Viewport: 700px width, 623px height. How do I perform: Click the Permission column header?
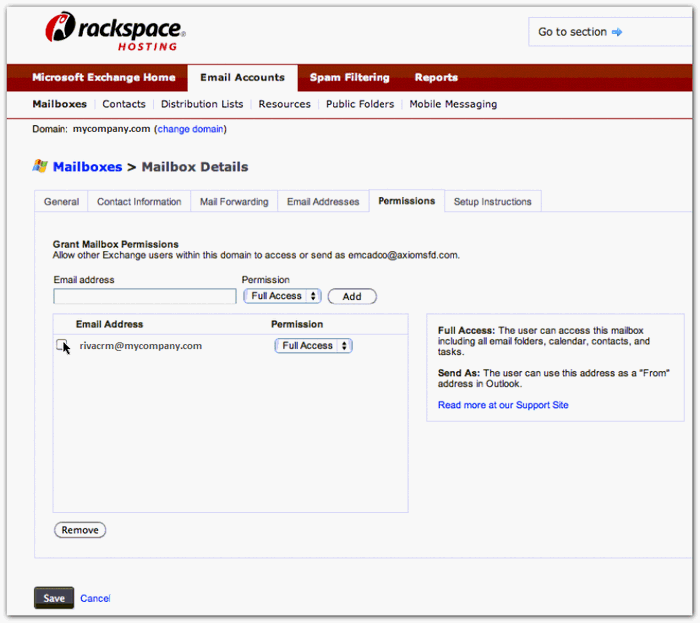(297, 324)
